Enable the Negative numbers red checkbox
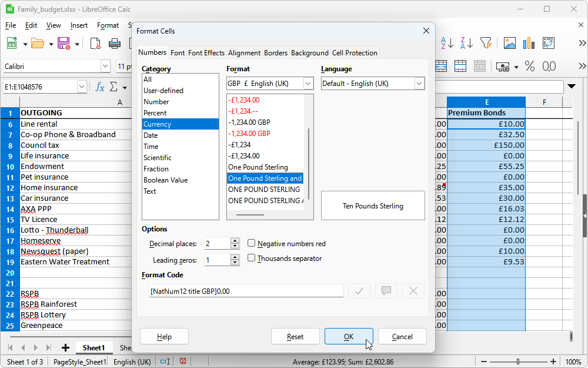Viewport: 588px width, 368px height. [252, 243]
